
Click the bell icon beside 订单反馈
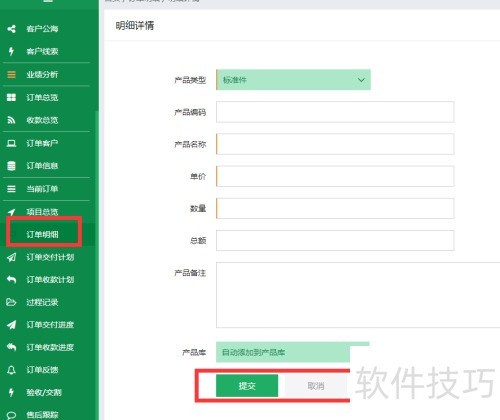point(11,370)
